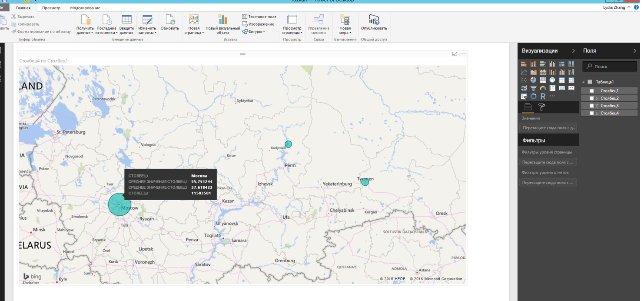Select the KPI visualization
The height and width of the screenshot is (301, 644).
(x=571, y=88)
